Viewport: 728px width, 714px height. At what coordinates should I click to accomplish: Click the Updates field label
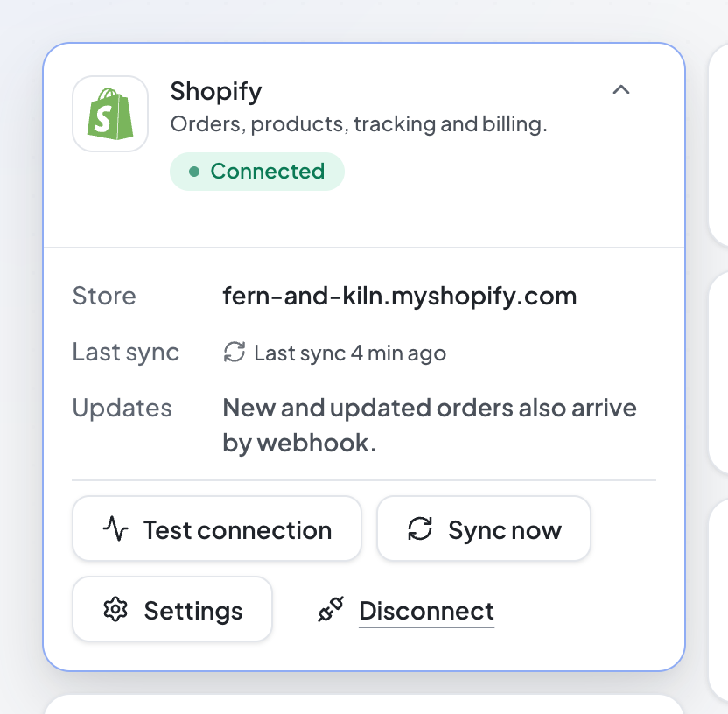pos(122,409)
